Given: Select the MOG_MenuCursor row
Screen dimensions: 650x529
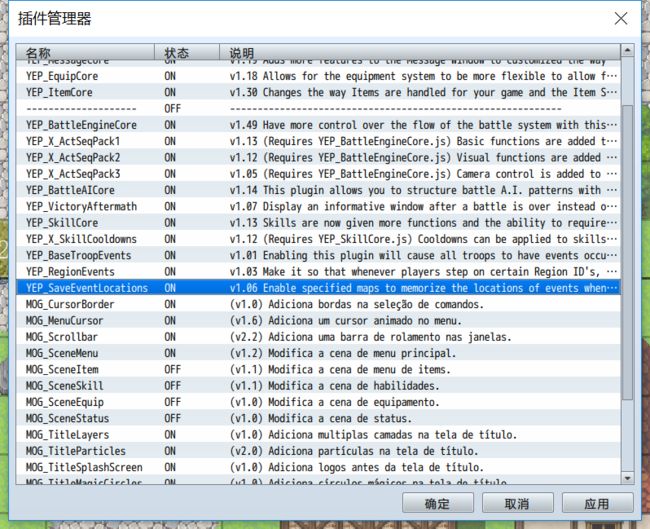Looking at the screenshot, I should point(318,321).
